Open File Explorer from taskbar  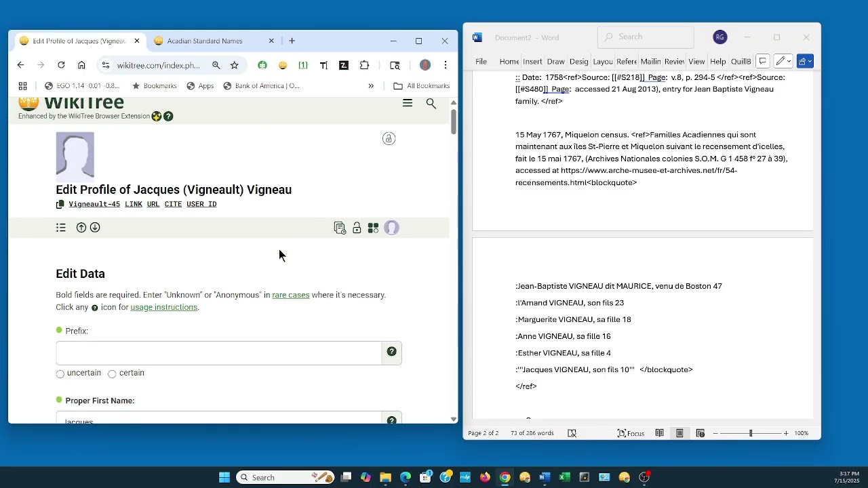385,477
